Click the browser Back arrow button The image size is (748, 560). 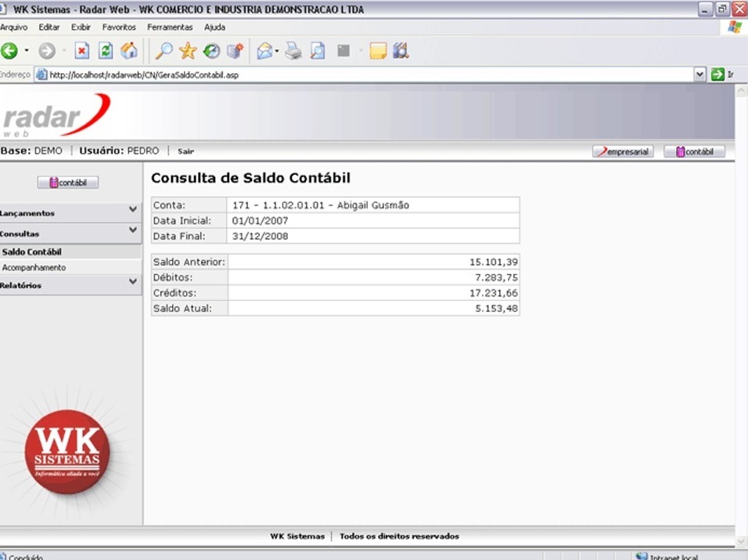click(x=9, y=52)
